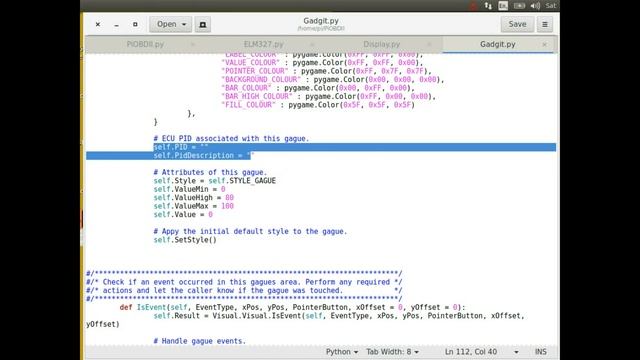
Task: Click the self.ValueMin = 0 line
Action: tap(189, 189)
